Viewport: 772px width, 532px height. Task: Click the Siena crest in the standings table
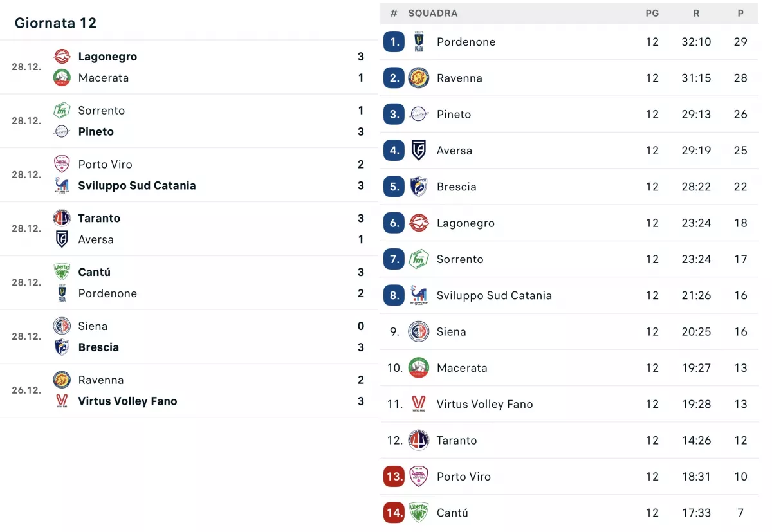pos(419,332)
